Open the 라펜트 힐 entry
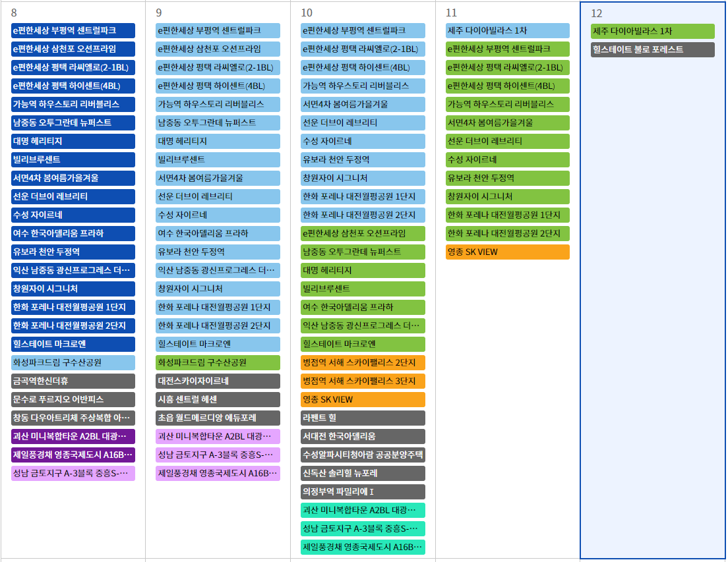Screen dimensions: 728x562 [x=363, y=418]
